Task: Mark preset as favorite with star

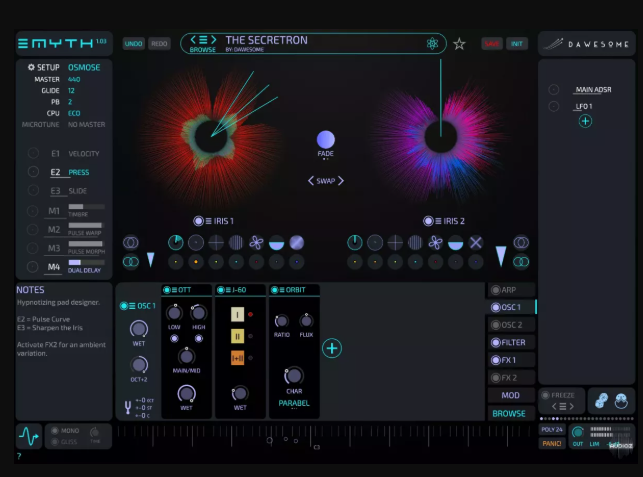Action: [459, 43]
